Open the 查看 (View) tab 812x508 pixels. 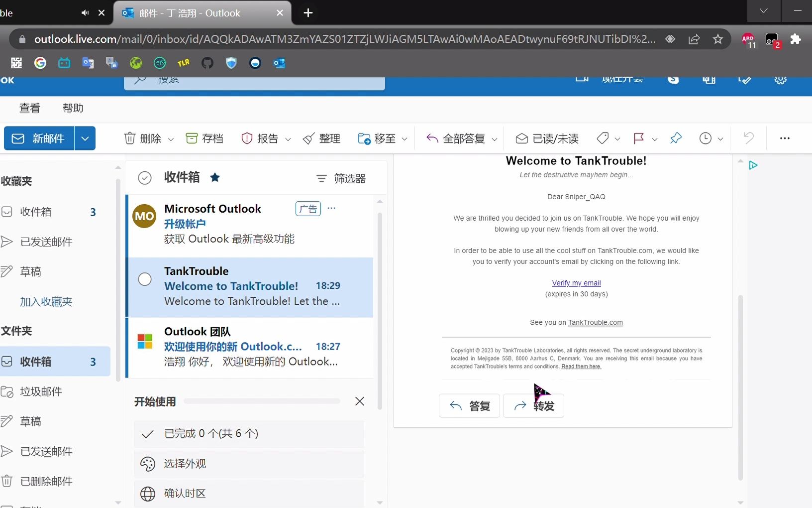click(x=30, y=108)
